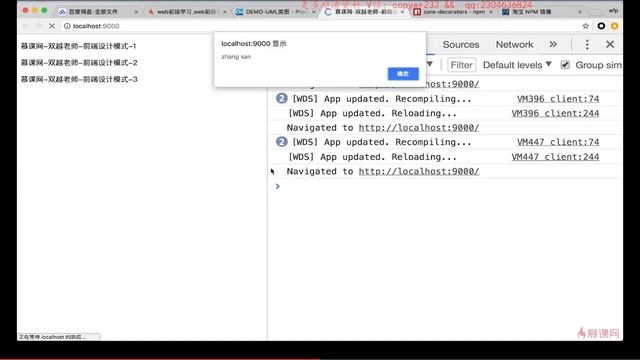Click the blue confirm button in the alert dialog

click(x=403, y=74)
